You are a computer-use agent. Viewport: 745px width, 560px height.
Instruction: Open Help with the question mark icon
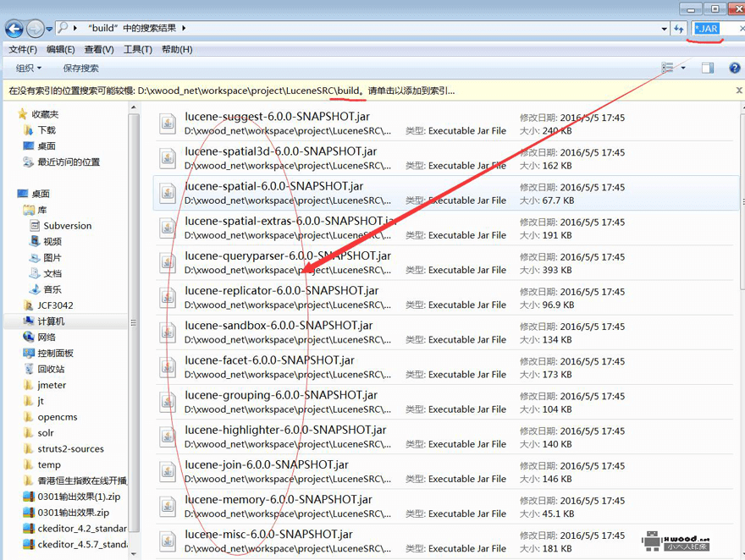[735, 68]
